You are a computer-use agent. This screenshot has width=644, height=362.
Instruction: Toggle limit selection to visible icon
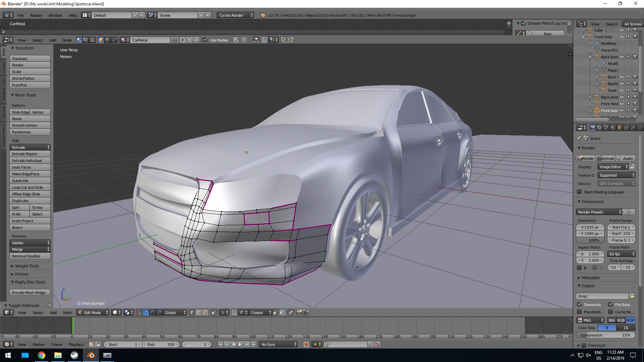214,312
